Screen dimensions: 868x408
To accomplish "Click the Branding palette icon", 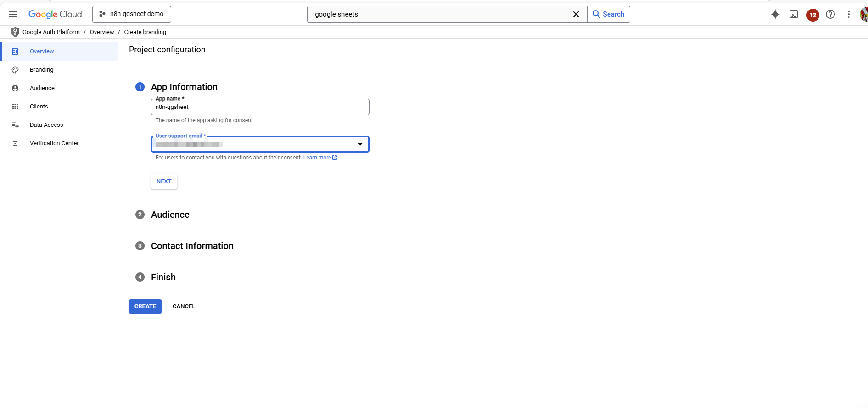I will pos(15,70).
